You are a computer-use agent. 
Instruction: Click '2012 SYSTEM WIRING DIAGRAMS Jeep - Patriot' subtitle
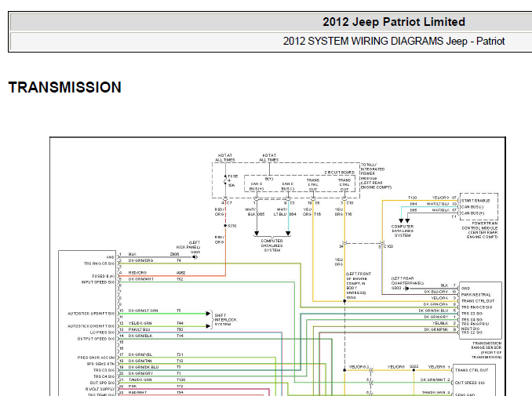(x=394, y=41)
